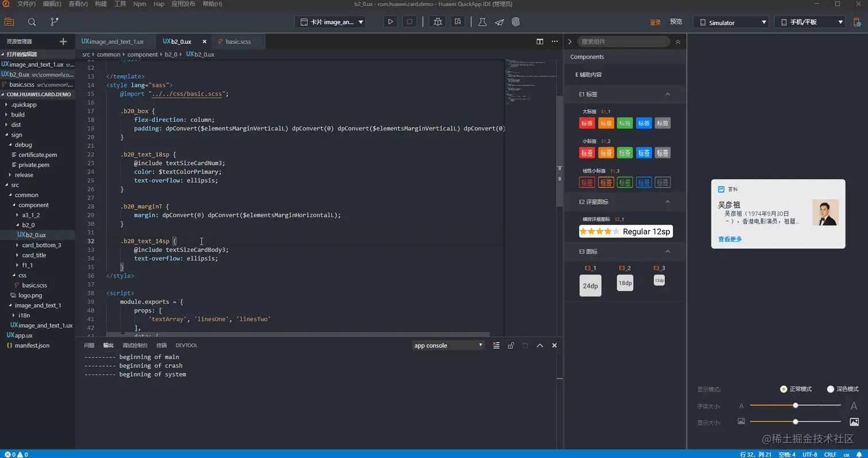Select normal display mode 正常模式
The image size is (868, 458).
(796, 389)
